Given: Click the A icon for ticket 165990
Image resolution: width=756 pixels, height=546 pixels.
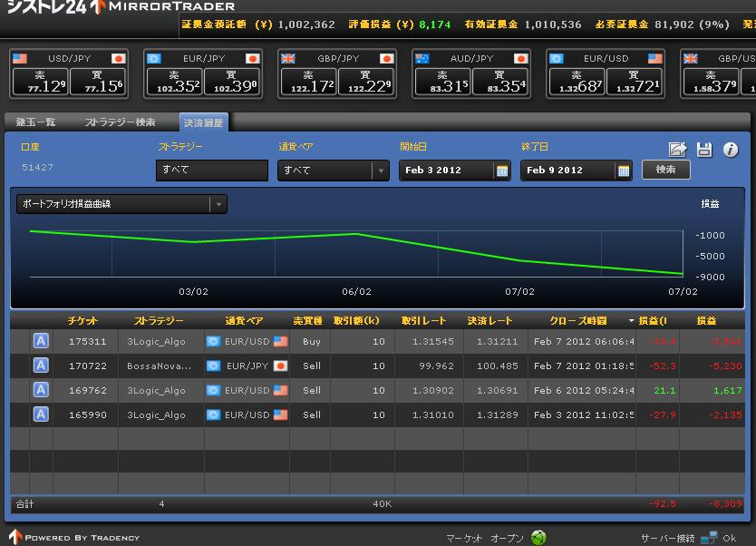Looking at the screenshot, I should click(x=41, y=414).
